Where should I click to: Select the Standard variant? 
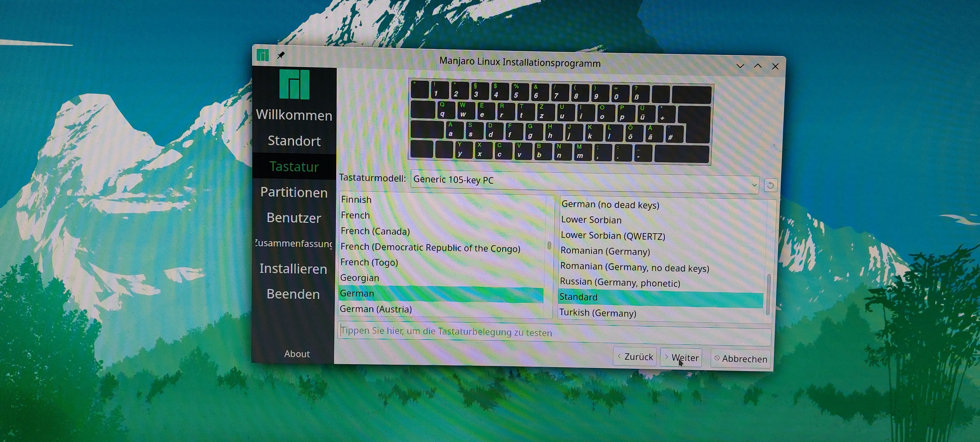pos(661,298)
